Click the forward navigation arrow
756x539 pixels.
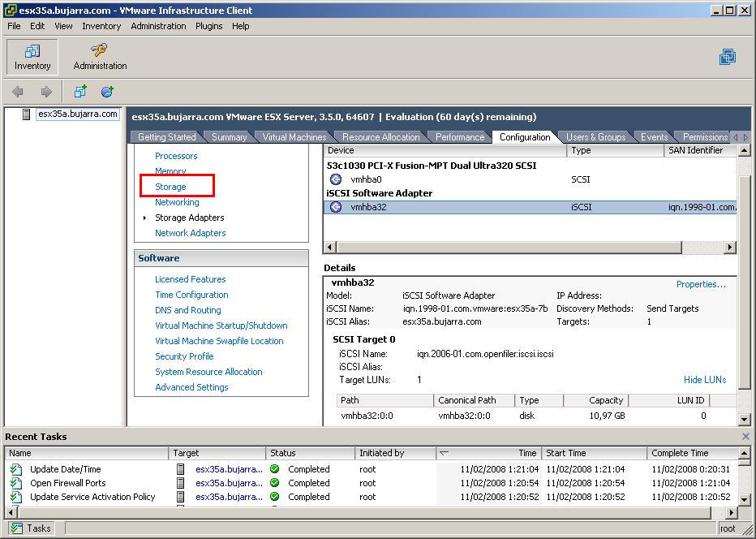pos(46,91)
